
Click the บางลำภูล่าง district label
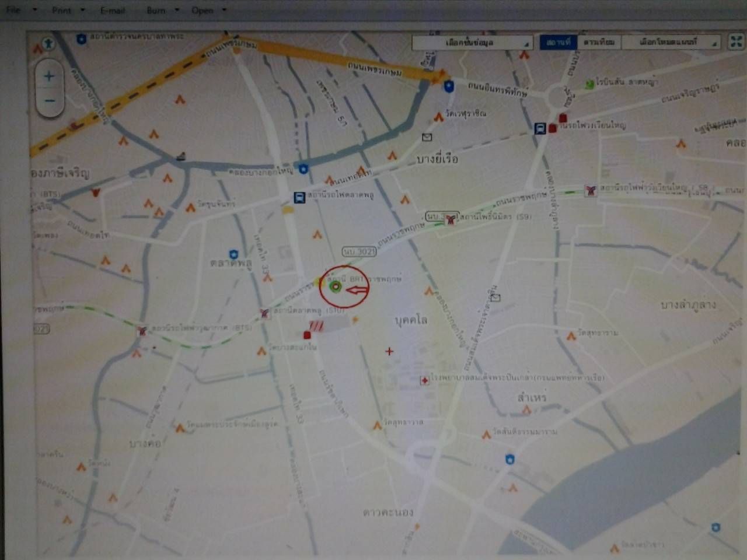688,305
